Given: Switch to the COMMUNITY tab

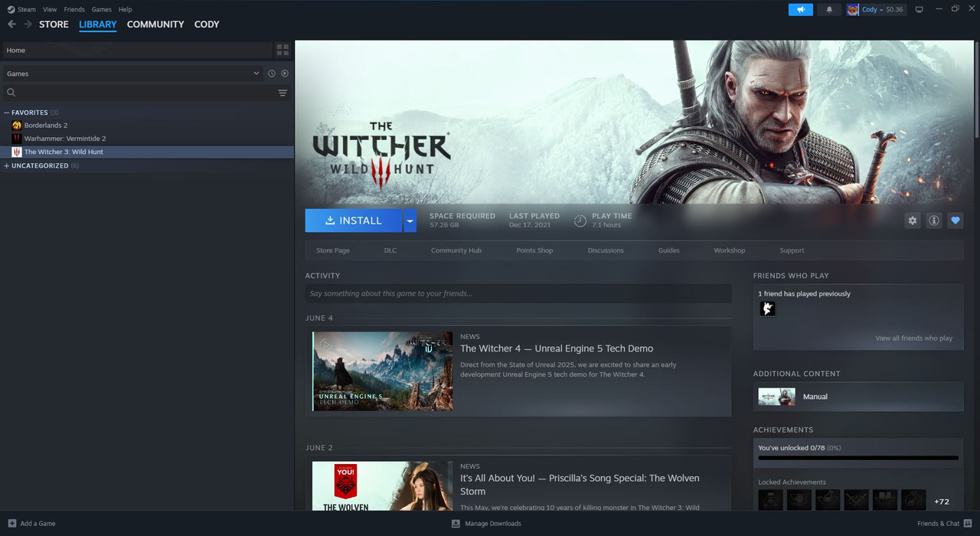Looking at the screenshot, I should (x=155, y=25).
